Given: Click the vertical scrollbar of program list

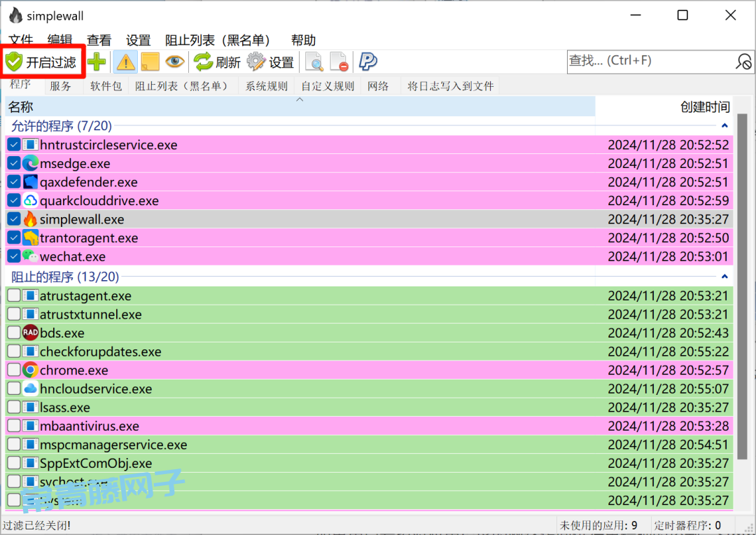Looking at the screenshot, I should (742, 280).
